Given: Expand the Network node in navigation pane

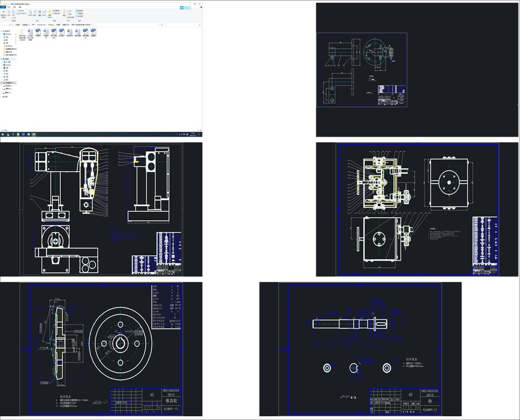Looking at the screenshot, I should coord(1,96).
